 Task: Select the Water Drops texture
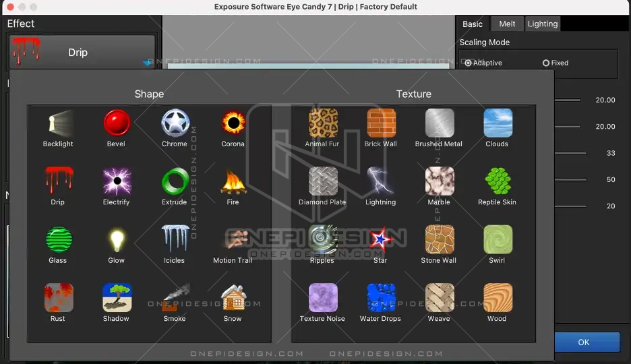tap(381, 298)
